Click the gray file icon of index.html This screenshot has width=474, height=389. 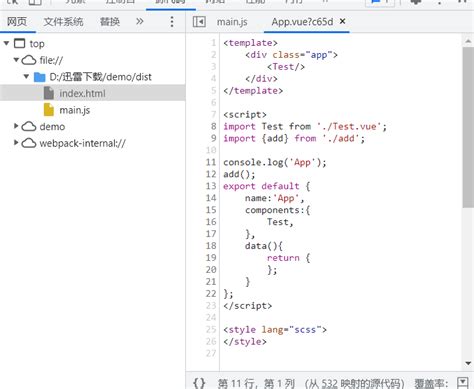[x=49, y=93]
